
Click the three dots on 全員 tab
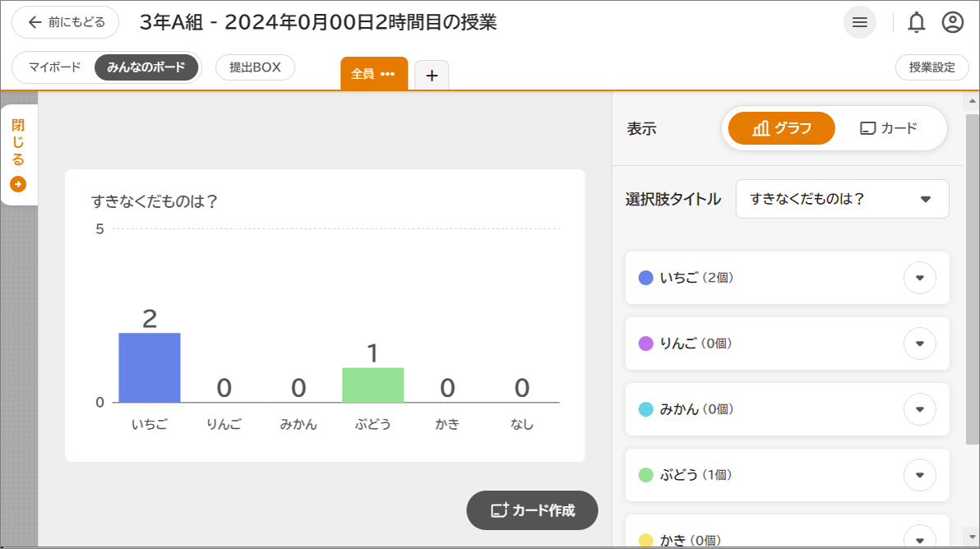pos(387,74)
